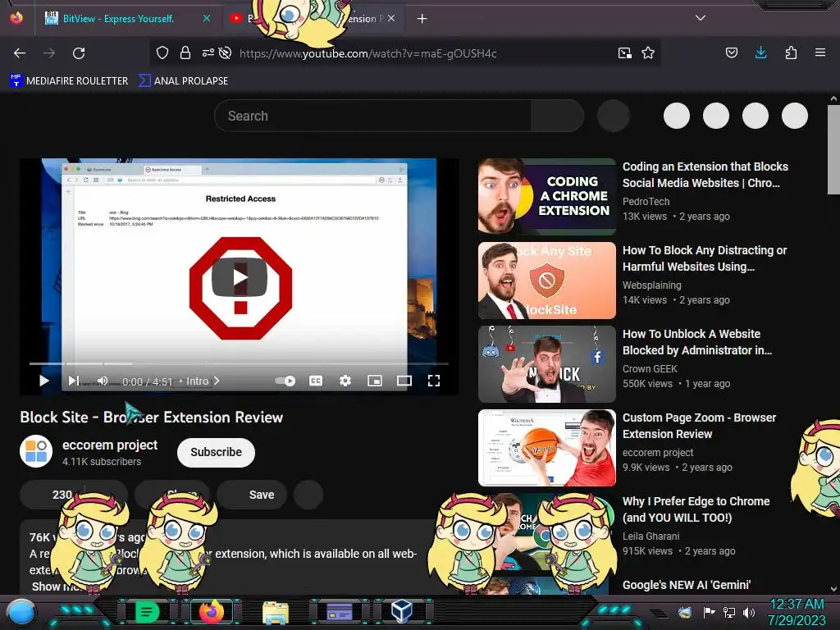
Task: Click Leila Gharani channel name
Action: click(651, 536)
